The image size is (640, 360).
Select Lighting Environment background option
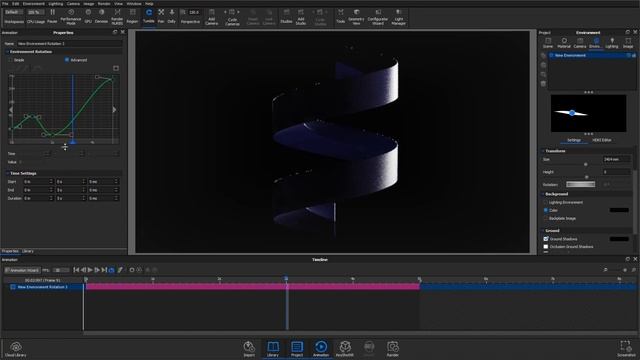[x=546, y=202]
